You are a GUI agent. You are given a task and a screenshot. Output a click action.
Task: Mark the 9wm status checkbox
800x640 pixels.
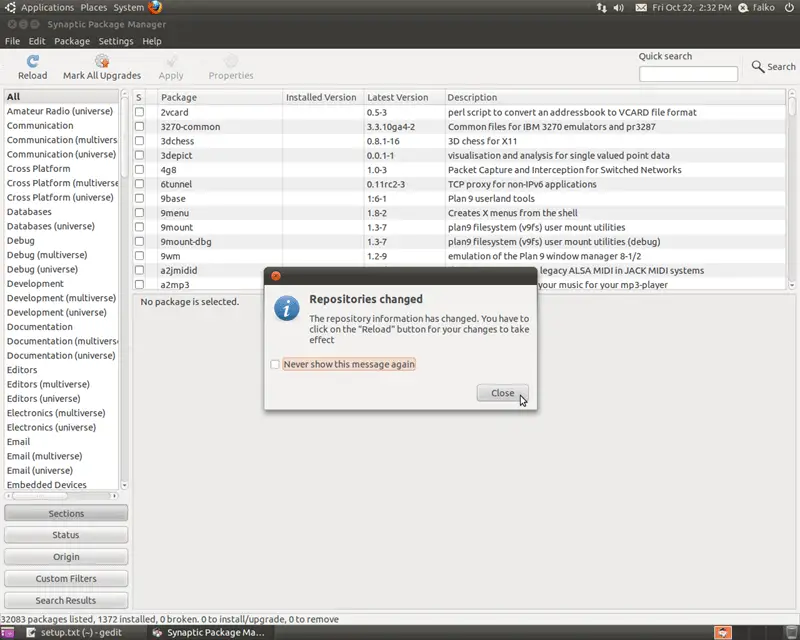(x=139, y=256)
